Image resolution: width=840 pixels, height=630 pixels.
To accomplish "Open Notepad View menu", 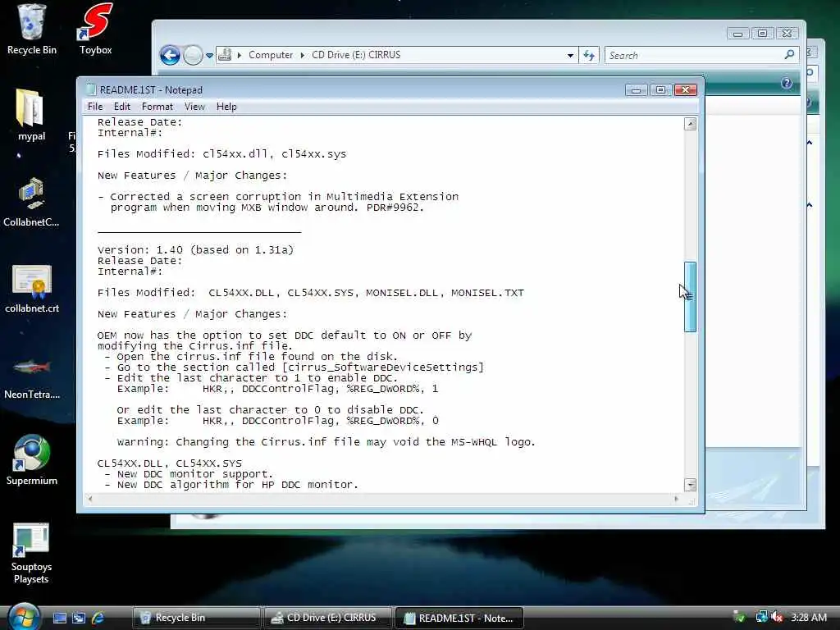I will coord(194,107).
